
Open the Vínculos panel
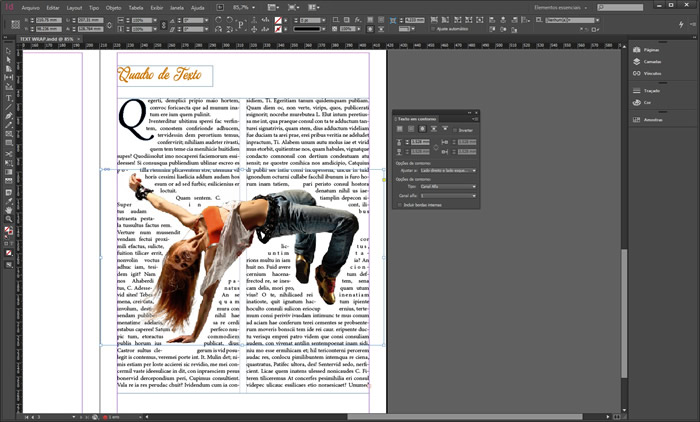(x=652, y=73)
